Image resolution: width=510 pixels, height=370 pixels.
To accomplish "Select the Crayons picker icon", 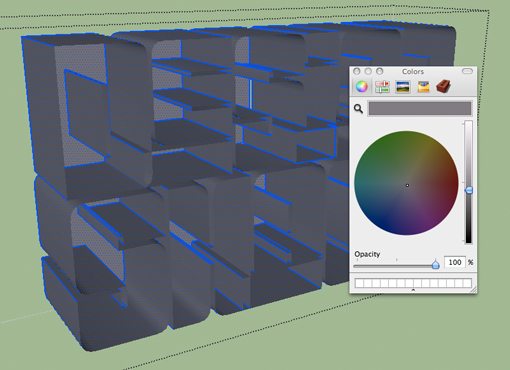I will point(423,87).
